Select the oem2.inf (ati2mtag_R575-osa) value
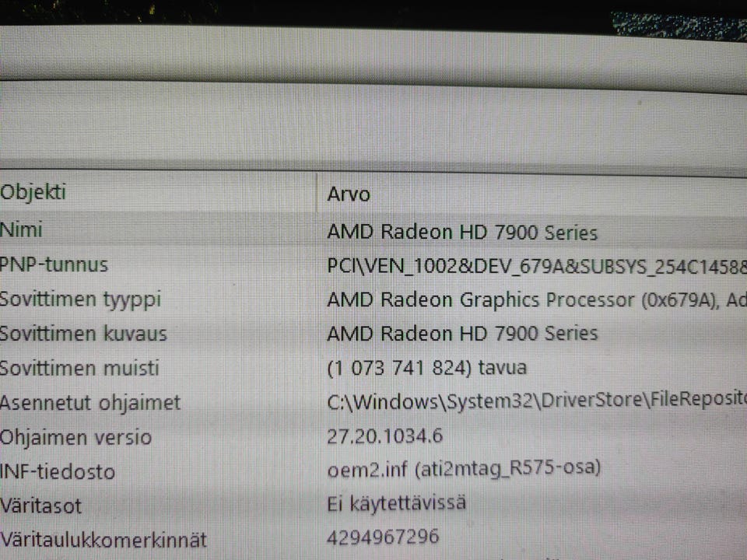747x560 pixels. pos(464,469)
